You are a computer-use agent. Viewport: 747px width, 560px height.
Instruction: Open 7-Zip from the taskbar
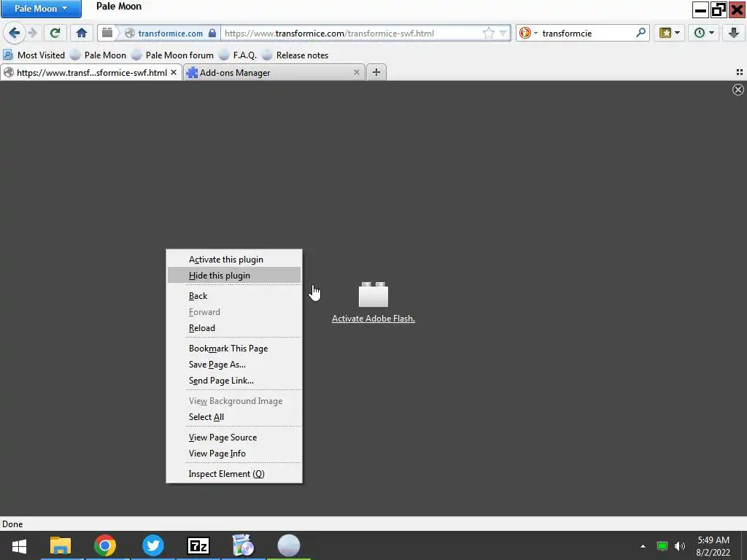point(198,545)
